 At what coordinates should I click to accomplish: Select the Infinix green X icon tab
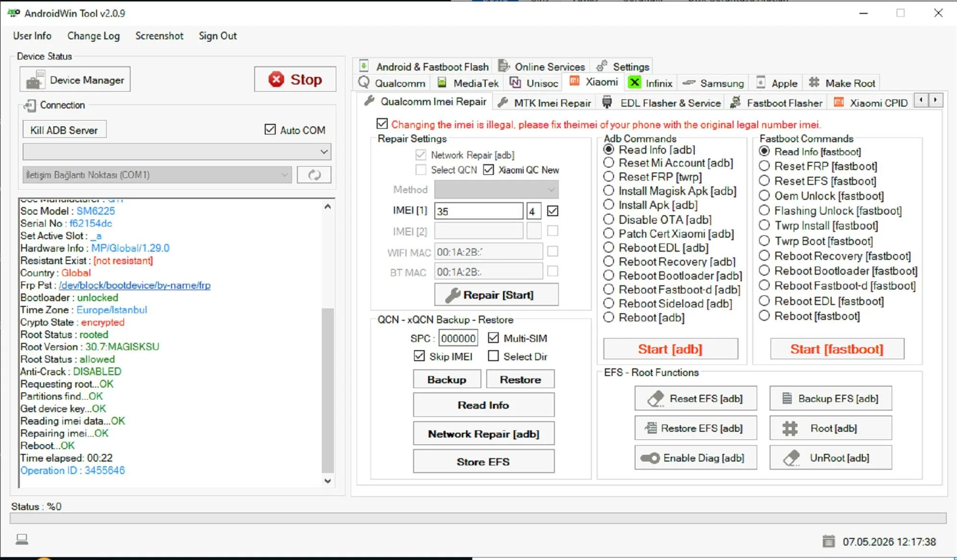tap(634, 82)
